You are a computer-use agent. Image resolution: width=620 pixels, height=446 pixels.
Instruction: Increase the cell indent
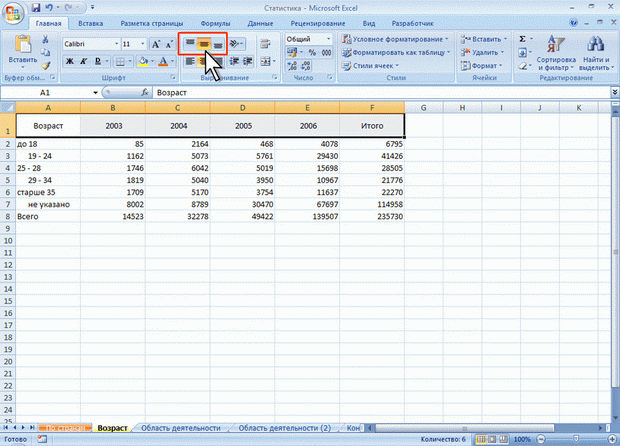[x=248, y=61]
